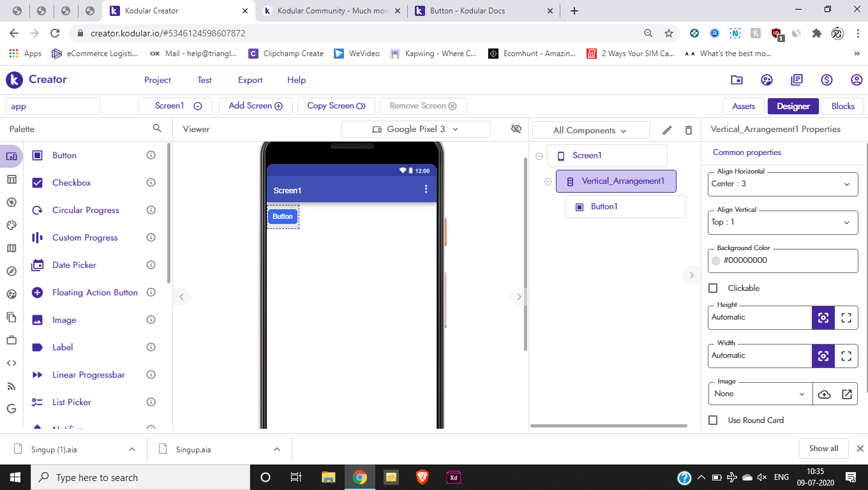
Task: Click info icon next to Floating Action Button
Action: pos(151,292)
